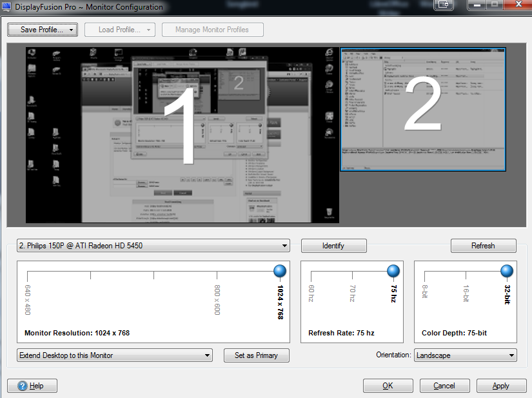Click the 'Monitor Resolution: 1024 x 768' text

pos(77,333)
